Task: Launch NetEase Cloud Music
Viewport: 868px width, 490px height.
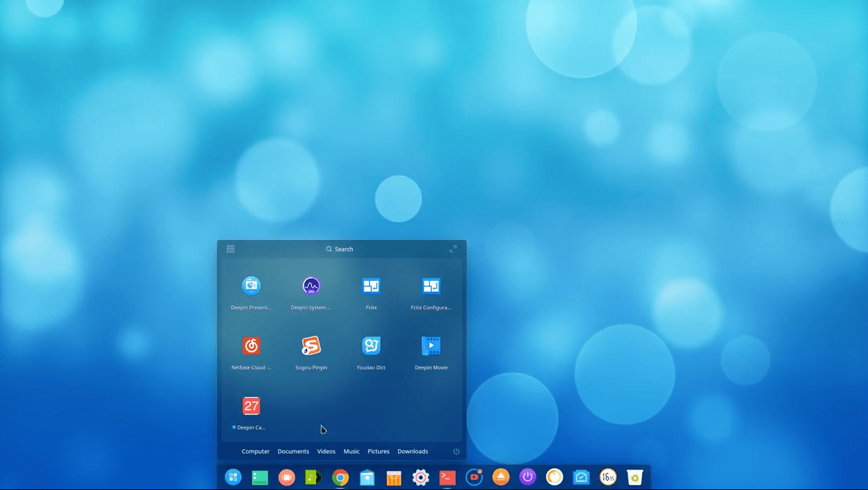Action: 251,346
